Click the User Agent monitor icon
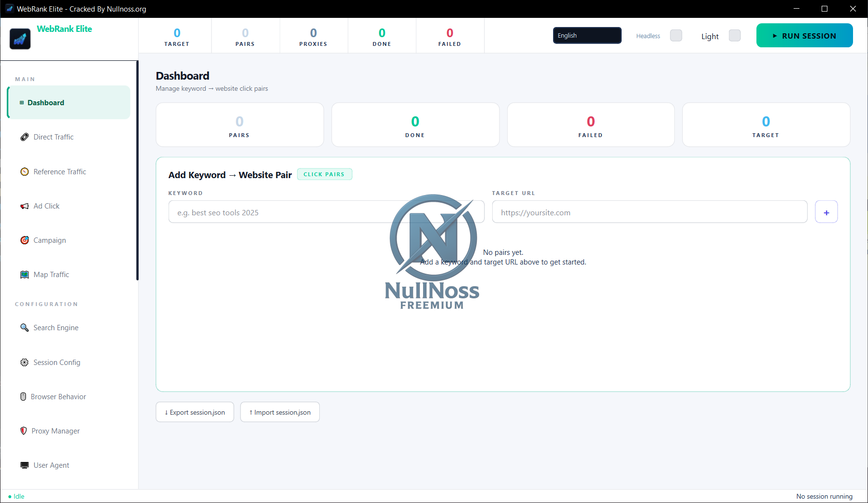 pos(25,465)
